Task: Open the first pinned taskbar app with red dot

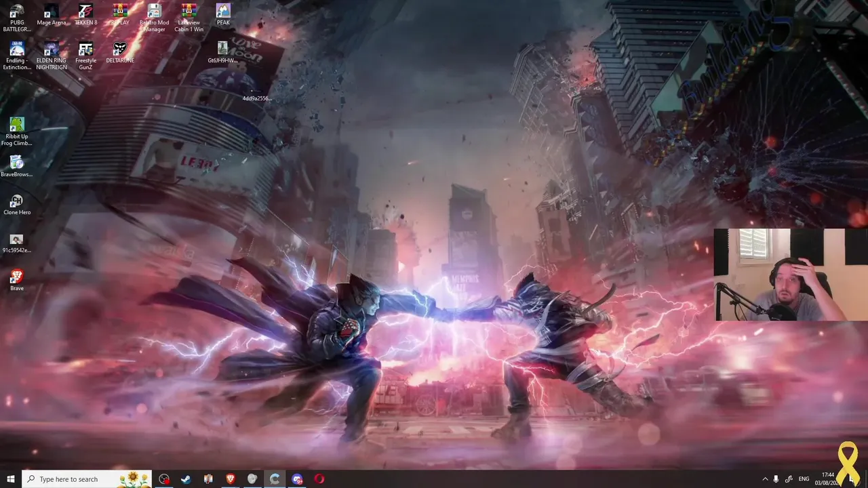Action: tap(164, 479)
